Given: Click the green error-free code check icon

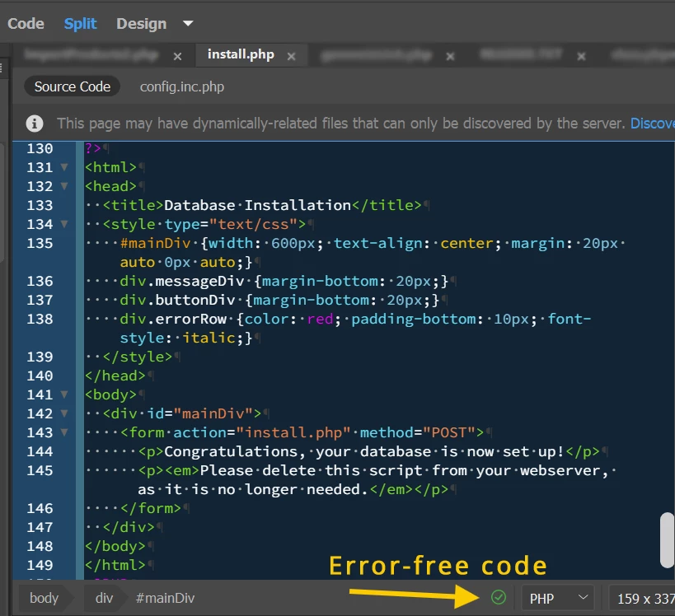Looking at the screenshot, I should 499,598.
